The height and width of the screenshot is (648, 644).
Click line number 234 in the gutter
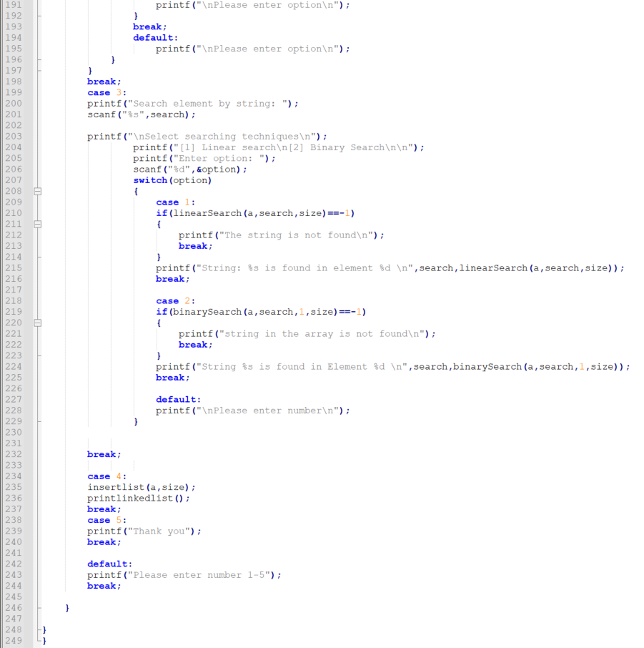pyautogui.click(x=13, y=476)
